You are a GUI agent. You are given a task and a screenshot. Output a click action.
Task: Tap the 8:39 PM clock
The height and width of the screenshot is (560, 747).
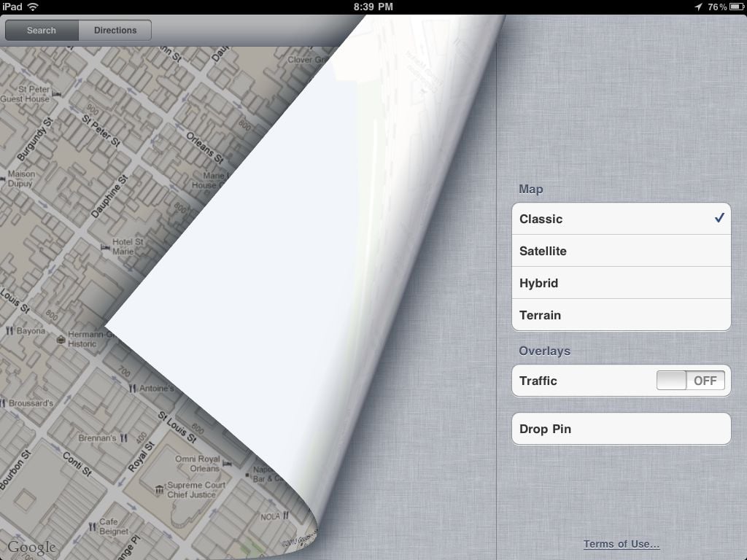tap(373, 7)
